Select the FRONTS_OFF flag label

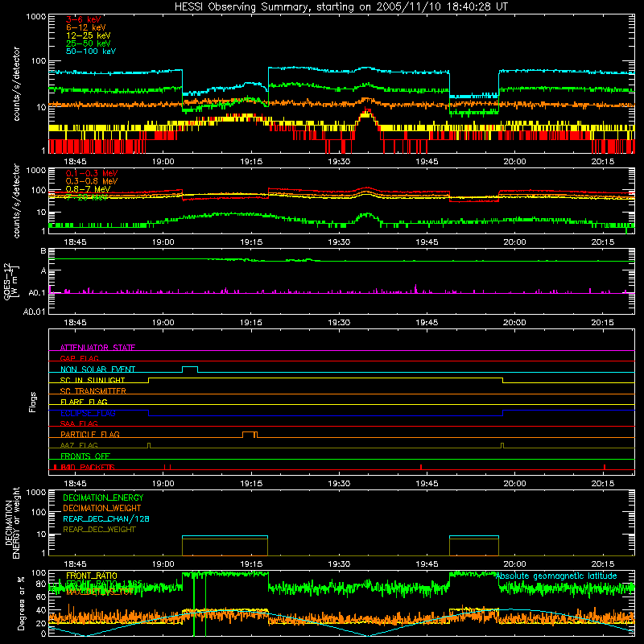click(85, 456)
